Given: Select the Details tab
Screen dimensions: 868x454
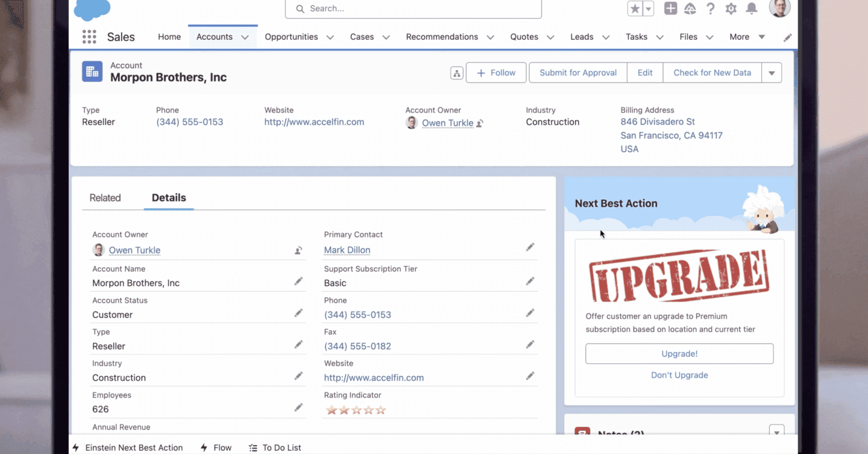Looking at the screenshot, I should pos(169,198).
